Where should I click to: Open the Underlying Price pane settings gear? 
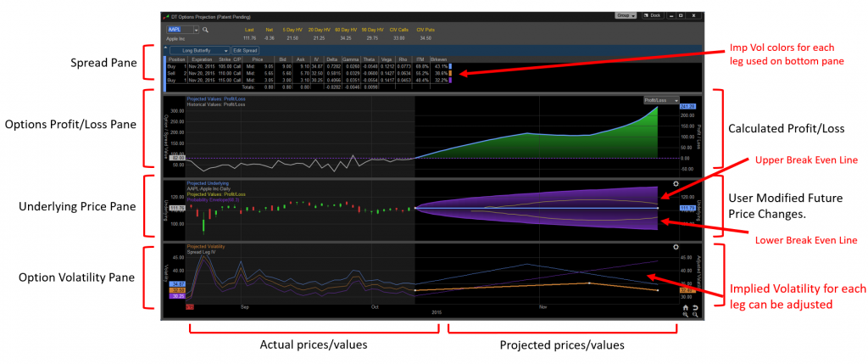coord(676,183)
